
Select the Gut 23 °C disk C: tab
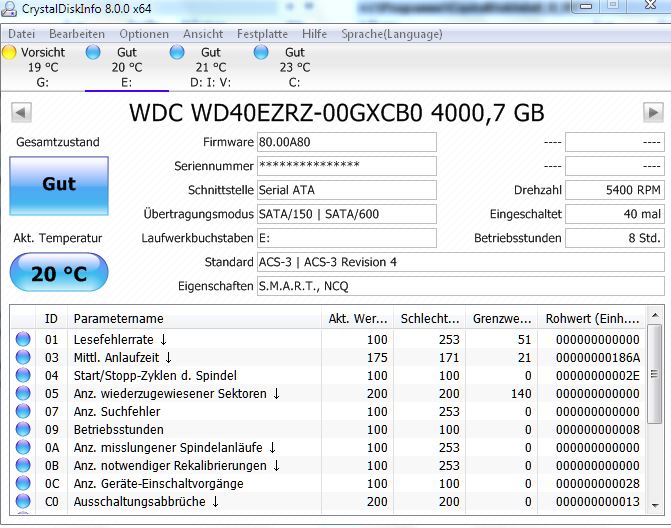point(294,67)
